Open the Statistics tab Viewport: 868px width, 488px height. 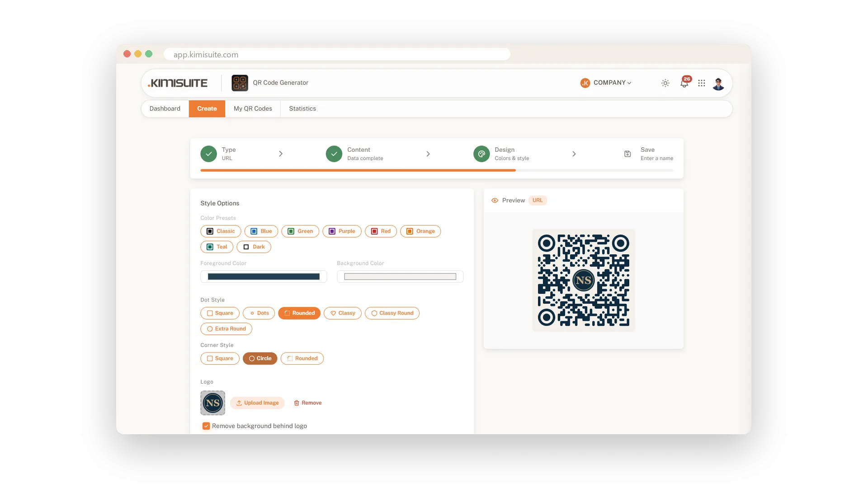[x=302, y=109]
